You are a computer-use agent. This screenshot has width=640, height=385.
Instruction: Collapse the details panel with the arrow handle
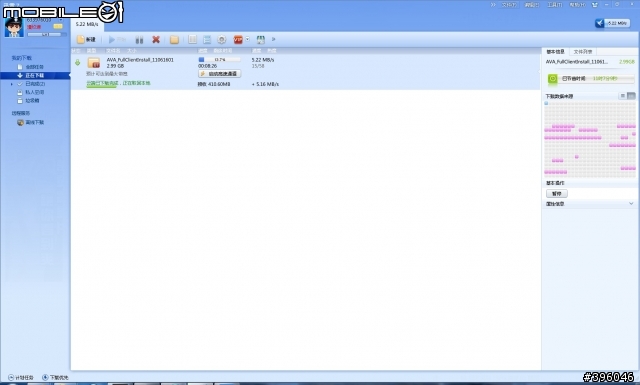click(539, 71)
